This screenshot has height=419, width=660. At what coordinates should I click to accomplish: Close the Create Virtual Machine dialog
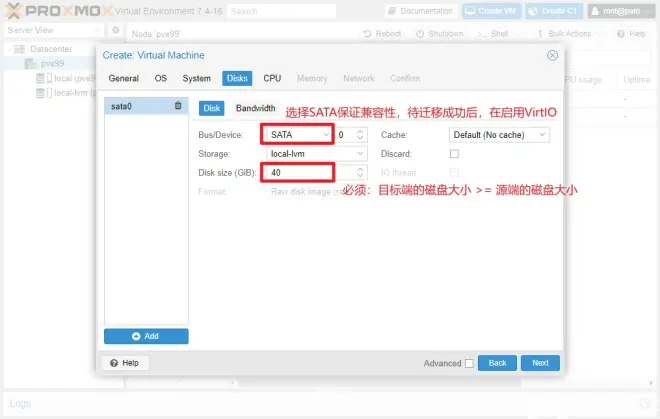[552, 56]
